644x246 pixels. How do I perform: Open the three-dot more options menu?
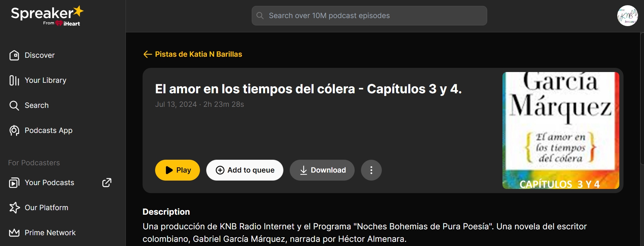click(x=371, y=170)
